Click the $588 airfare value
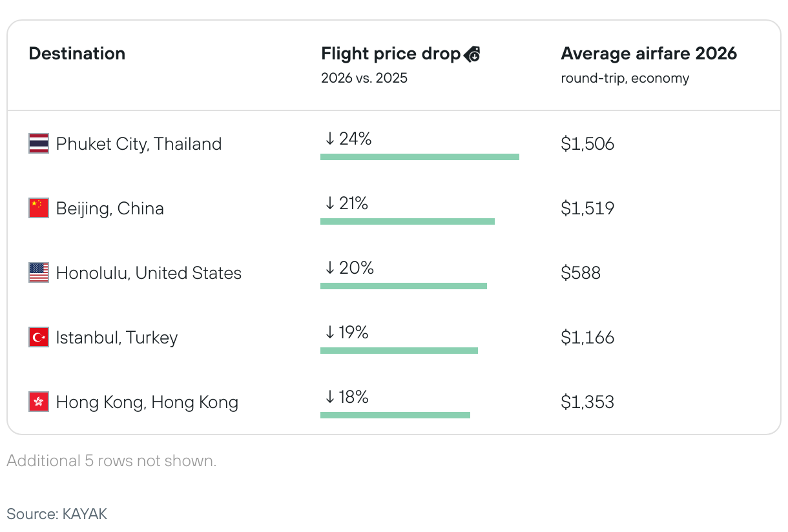This screenshot has width=788, height=532. pos(581,272)
